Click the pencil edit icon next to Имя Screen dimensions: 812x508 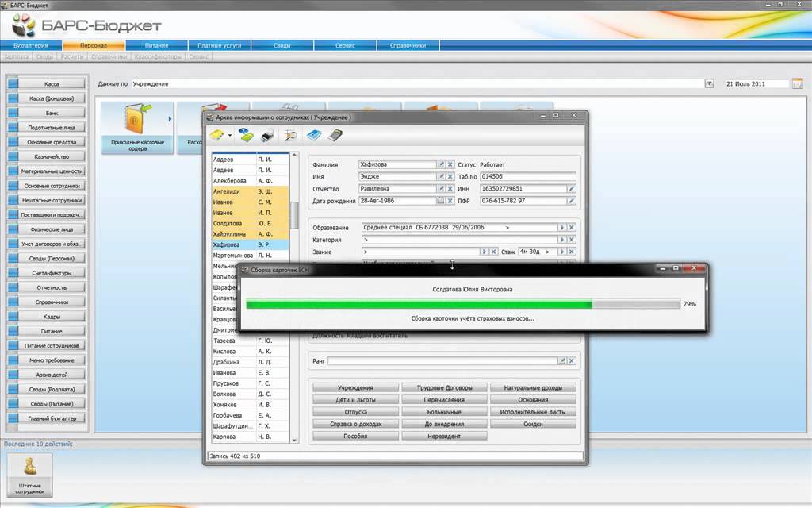pos(441,176)
